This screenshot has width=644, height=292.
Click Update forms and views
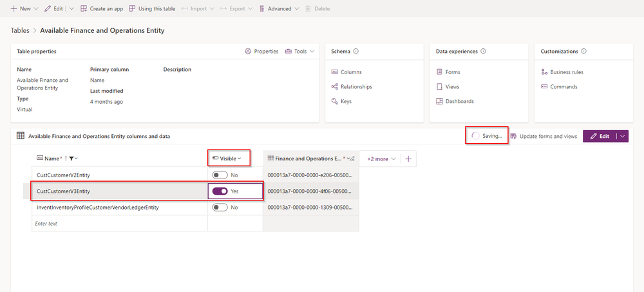click(x=544, y=137)
